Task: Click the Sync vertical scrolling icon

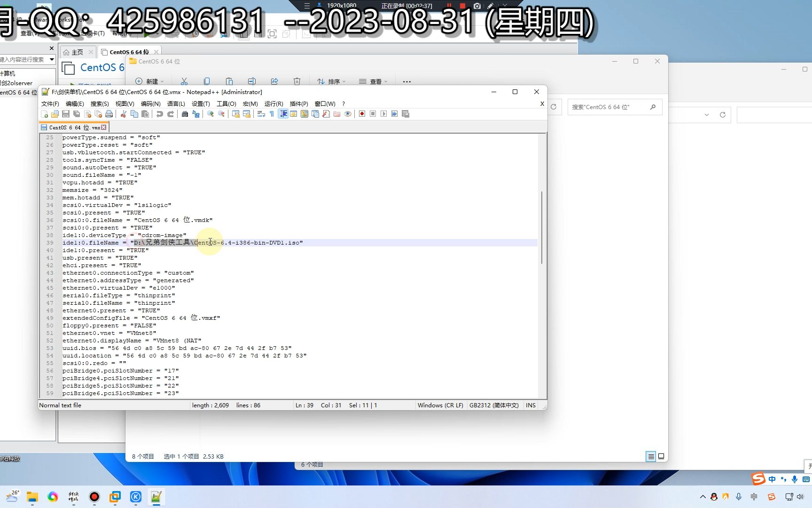Action: tap(236, 114)
